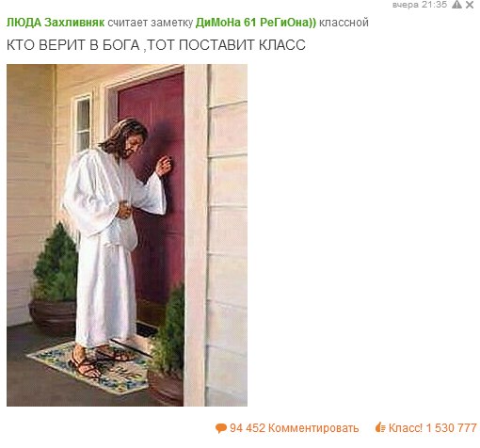Click the orange thumbs-up icon

click(x=380, y=427)
